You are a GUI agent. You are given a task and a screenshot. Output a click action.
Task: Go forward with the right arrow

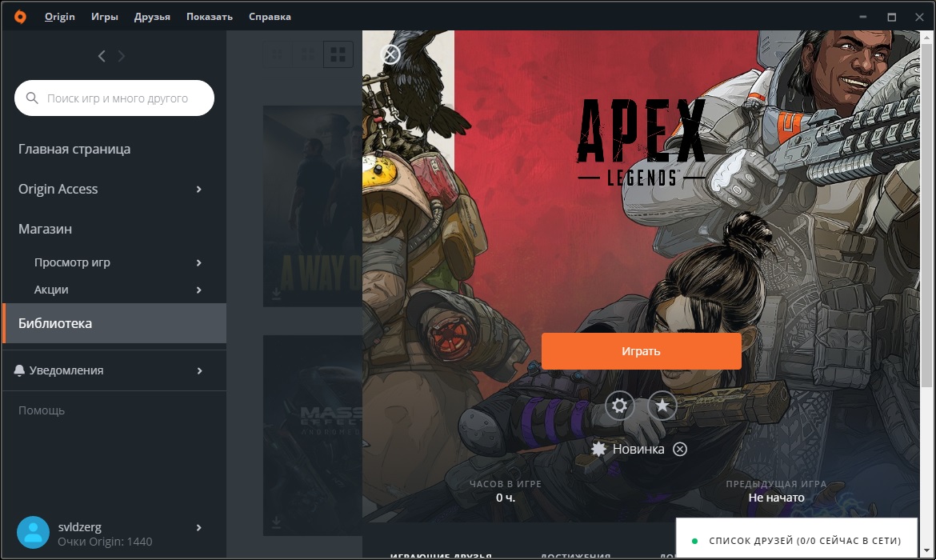[122, 56]
